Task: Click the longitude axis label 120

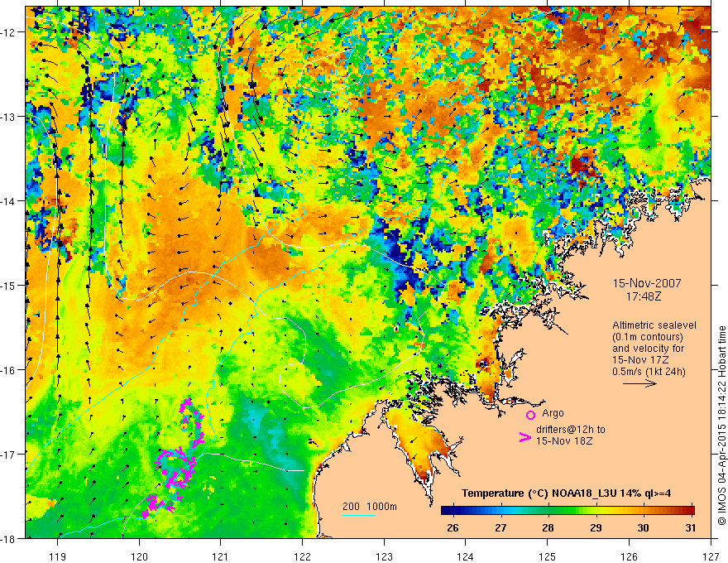Action: coord(139,556)
